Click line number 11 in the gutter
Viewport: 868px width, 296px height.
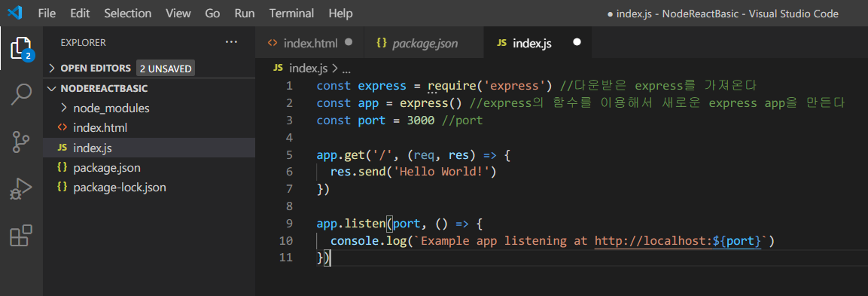[x=286, y=258]
